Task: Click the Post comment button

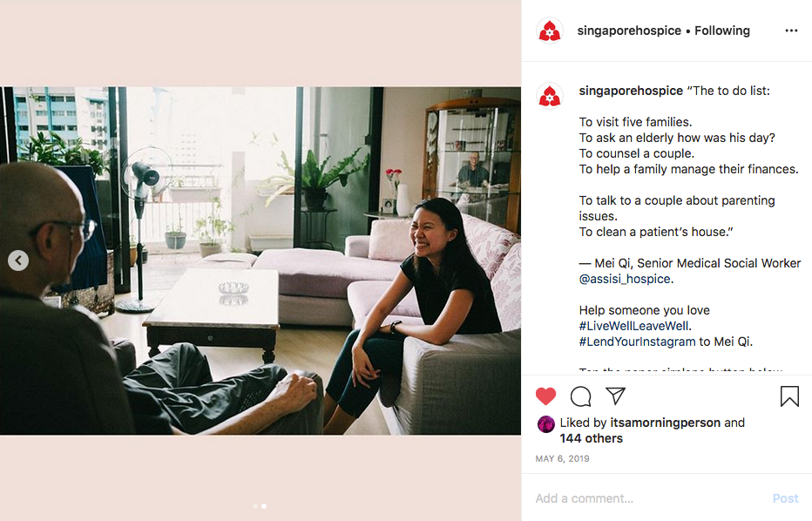Action: pyautogui.click(x=785, y=498)
